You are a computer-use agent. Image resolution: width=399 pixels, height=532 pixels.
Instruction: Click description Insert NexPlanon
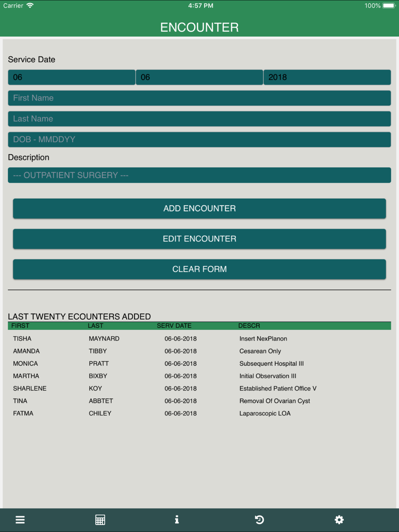click(263, 339)
